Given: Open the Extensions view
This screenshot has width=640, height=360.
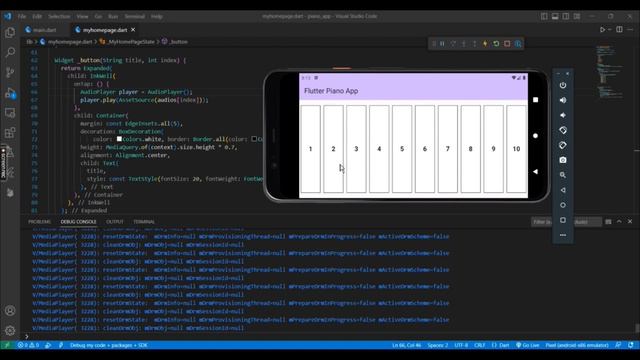Looking at the screenshot, I should point(10,133).
